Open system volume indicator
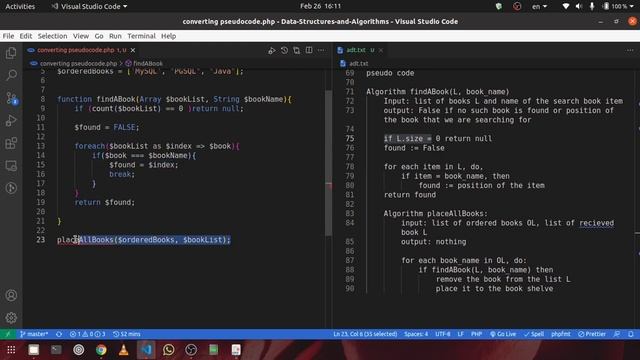Screen dimensions: 640x360 [x=579, y=6]
